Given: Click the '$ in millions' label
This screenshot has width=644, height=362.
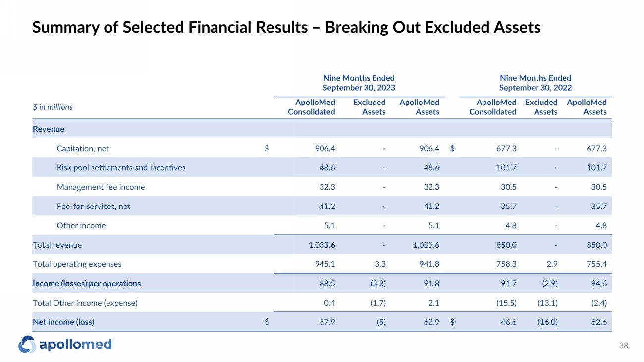Looking at the screenshot, I should point(53,107).
